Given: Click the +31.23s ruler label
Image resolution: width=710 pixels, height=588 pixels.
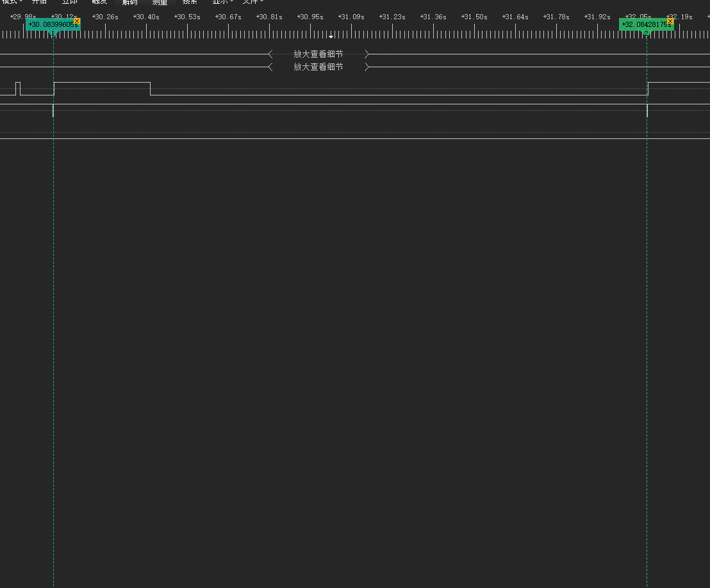Looking at the screenshot, I should coord(392,17).
